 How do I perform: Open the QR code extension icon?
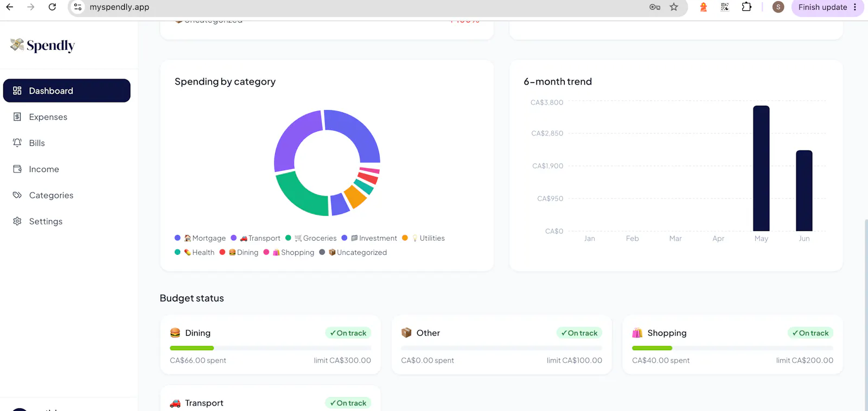tap(725, 7)
